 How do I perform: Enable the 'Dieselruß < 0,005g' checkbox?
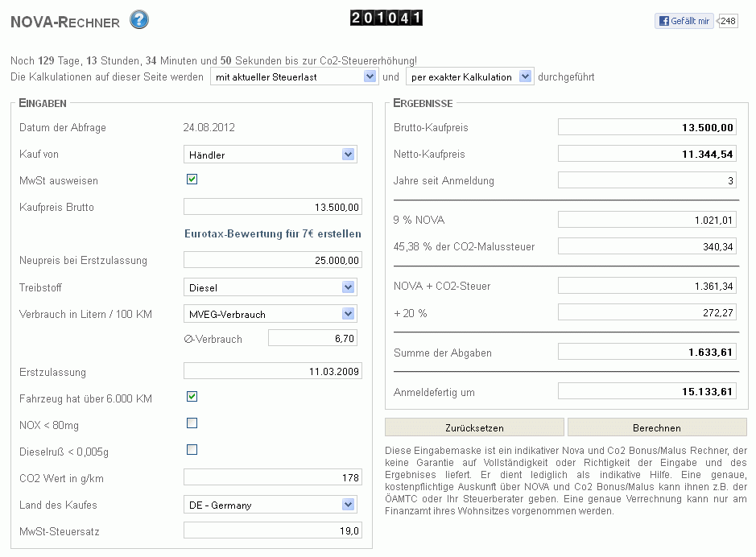pos(192,450)
